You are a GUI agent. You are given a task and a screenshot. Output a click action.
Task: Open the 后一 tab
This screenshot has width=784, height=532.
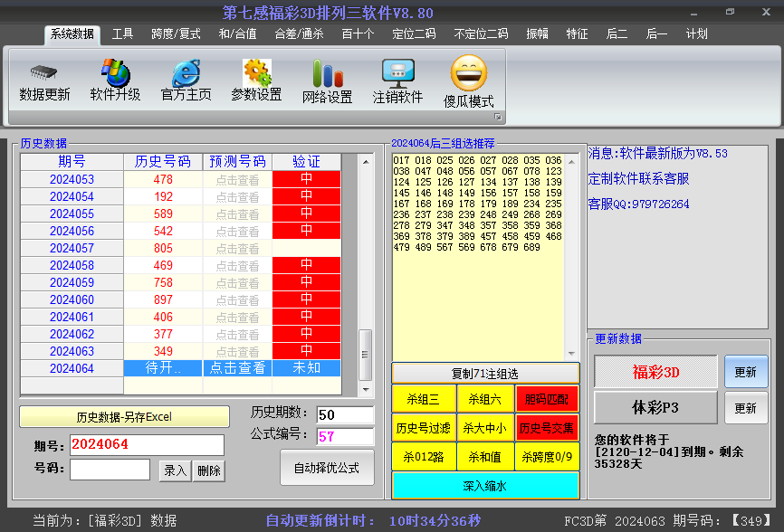coord(656,34)
